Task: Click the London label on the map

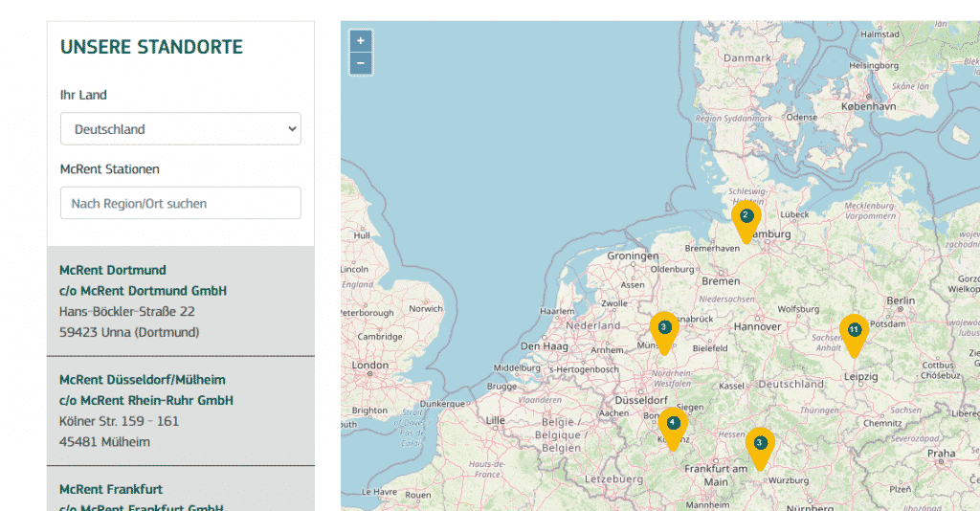Action: (369, 365)
